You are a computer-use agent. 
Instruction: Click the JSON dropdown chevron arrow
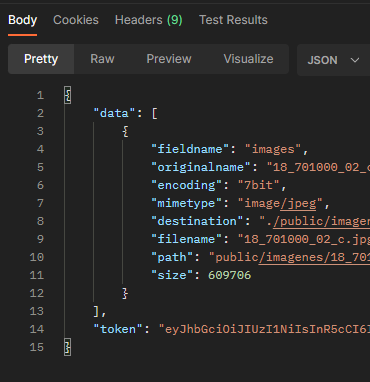click(x=355, y=60)
